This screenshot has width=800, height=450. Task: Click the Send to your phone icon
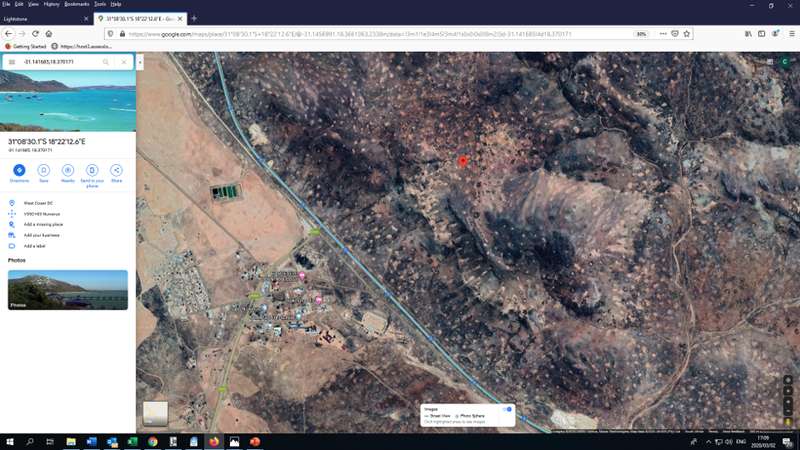click(x=92, y=170)
